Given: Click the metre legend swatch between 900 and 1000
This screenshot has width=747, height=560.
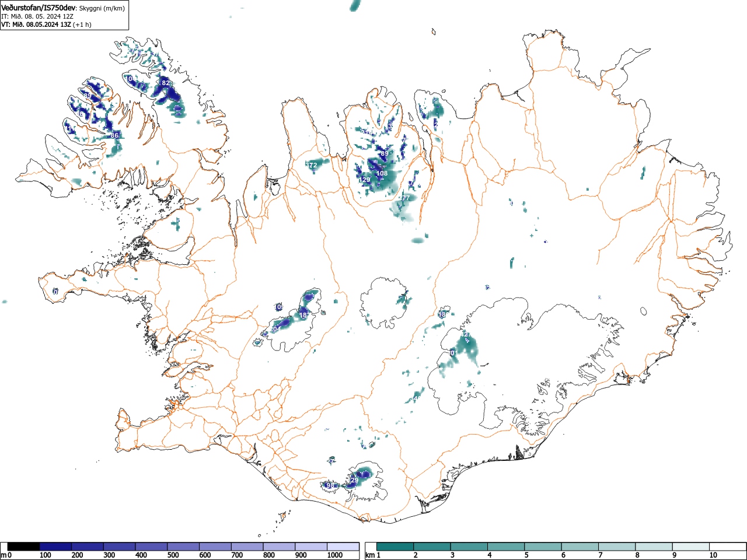Looking at the screenshot, I should (x=311, y=547).
